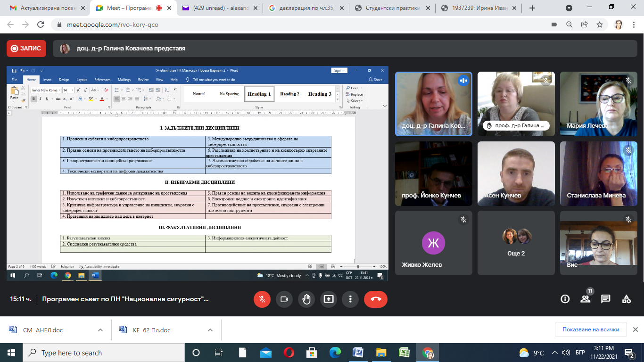Open Chrome tab search dropdown
This screenshot has height=362, width=644.
[x=569, y=8]
